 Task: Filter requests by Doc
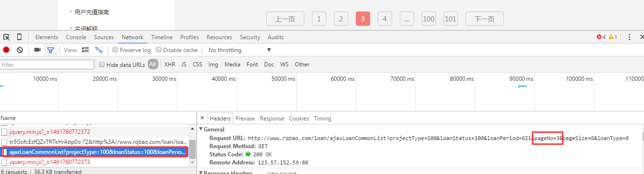coord(269,65)
